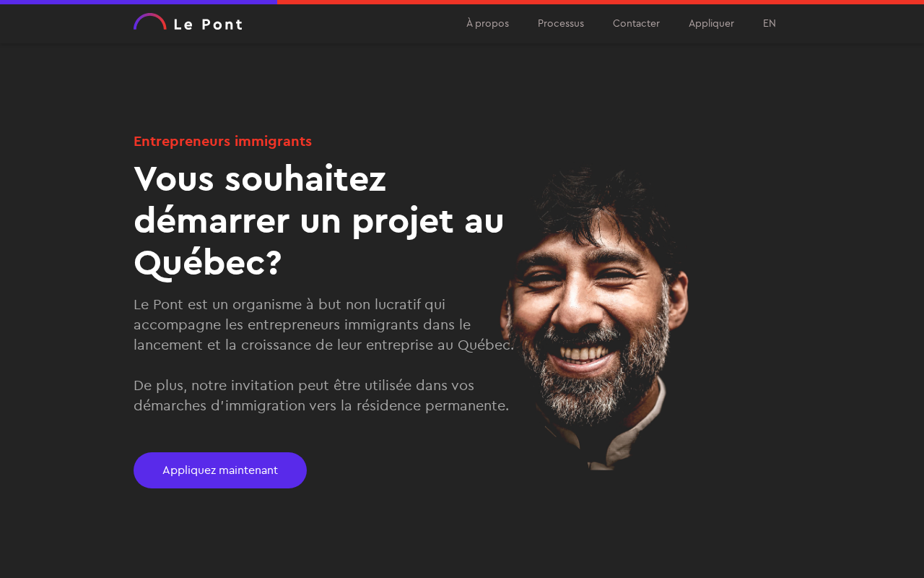Open the À propos page
Screen dimensions: 924x578
tap(487, 24)
